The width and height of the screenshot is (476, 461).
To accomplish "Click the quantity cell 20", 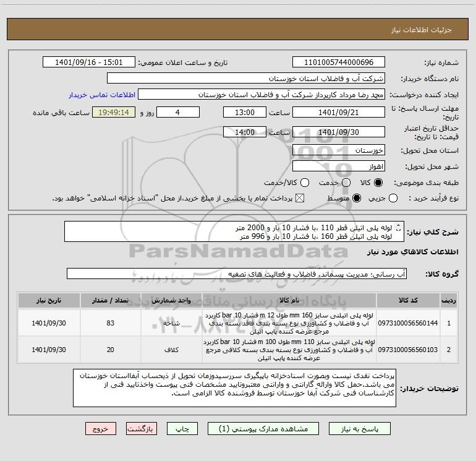I will [x=110, y=350].
